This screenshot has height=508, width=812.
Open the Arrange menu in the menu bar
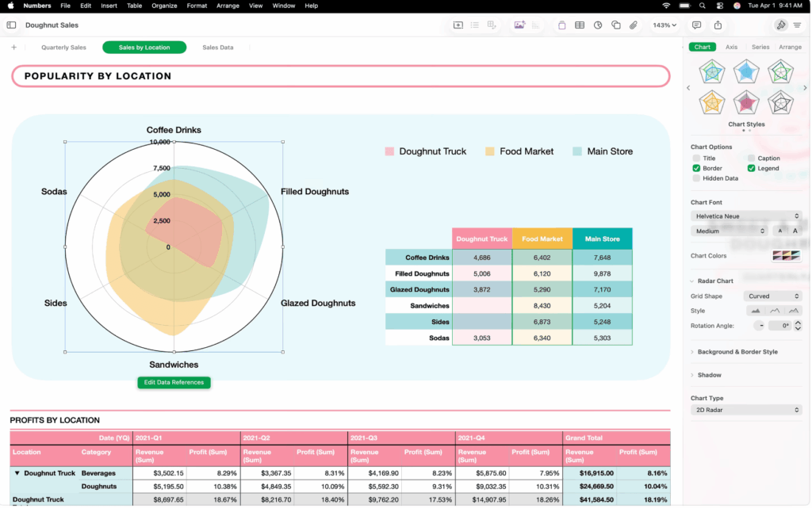(x=228, y=6)
